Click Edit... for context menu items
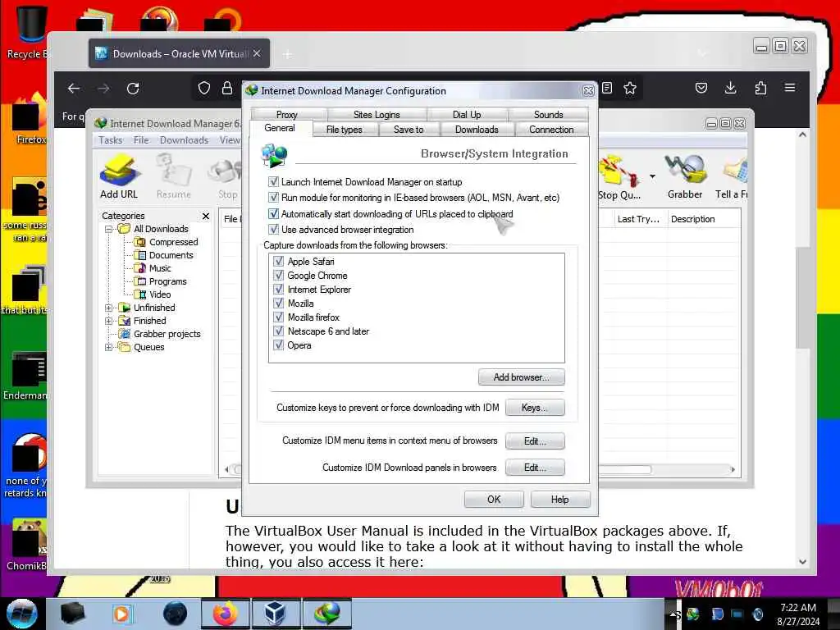This screenshot has height=630, width=840. pos(535,441)
